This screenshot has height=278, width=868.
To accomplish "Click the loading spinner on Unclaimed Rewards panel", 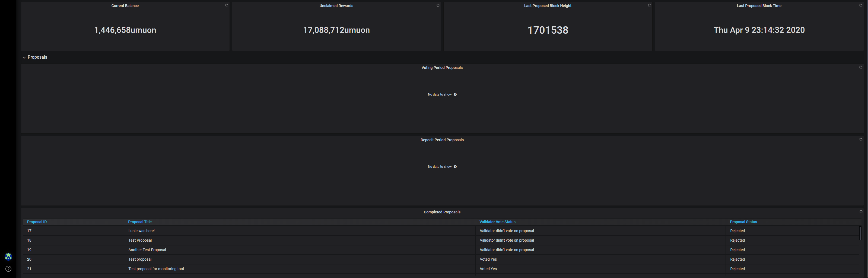I will click(438, 5).
